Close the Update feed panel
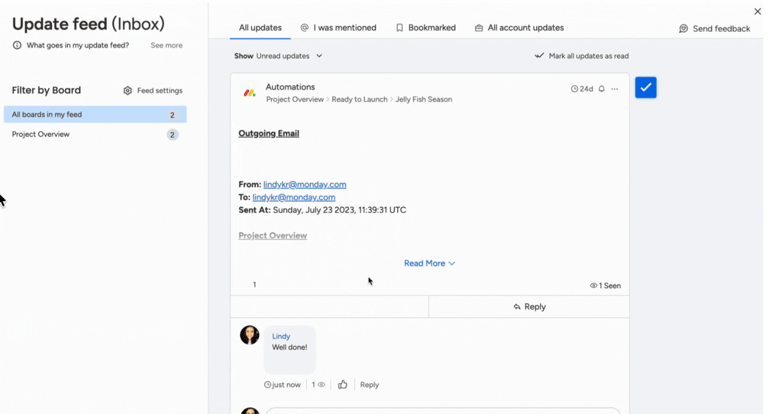770x414 pixels. click(758, 11)
